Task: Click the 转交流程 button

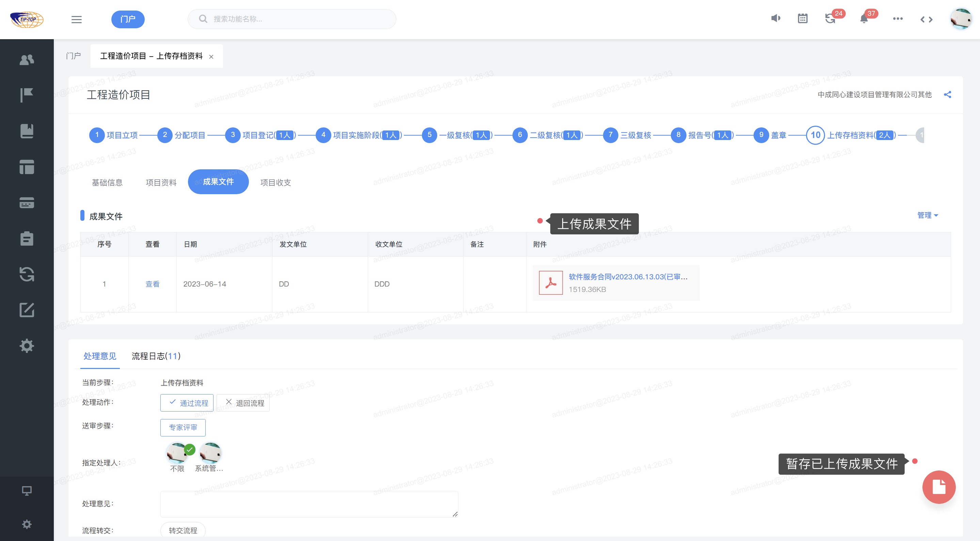Action: coord(183,530)
